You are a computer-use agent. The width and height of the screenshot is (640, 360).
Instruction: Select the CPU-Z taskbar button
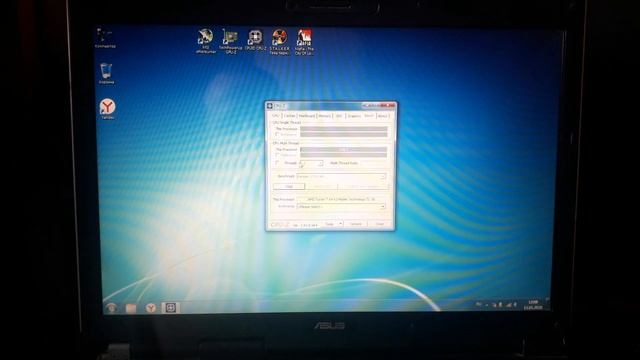click(171, 307)
